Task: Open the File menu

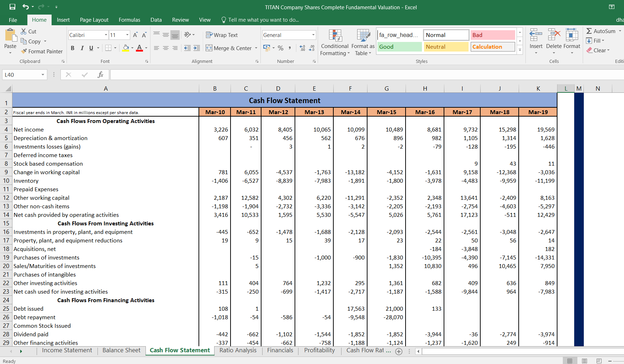Action: [13, 20]
